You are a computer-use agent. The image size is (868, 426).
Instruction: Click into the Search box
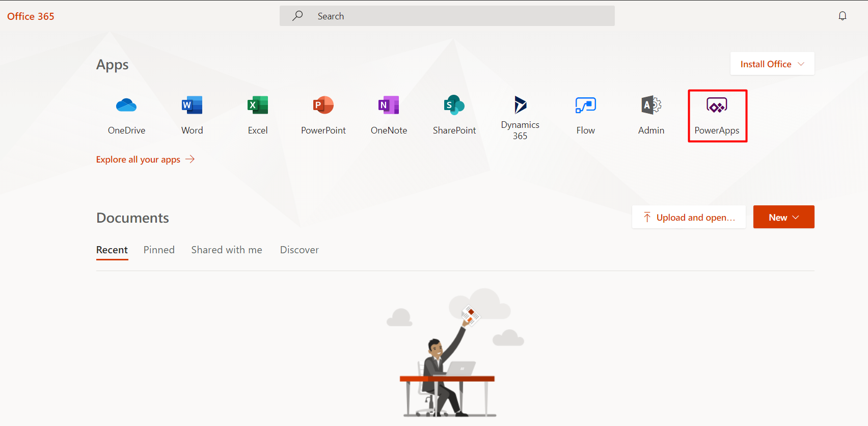pos(447,16)
